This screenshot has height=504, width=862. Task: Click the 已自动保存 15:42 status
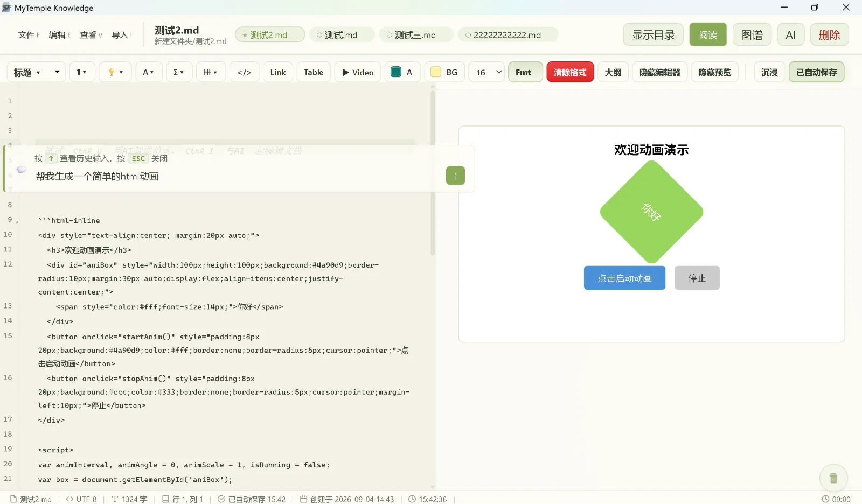(x=252, y=499)
